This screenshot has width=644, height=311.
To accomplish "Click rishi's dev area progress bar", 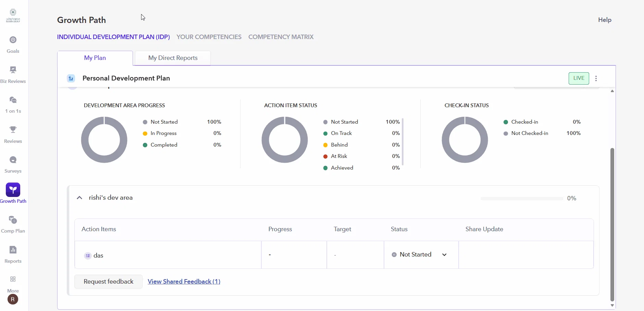I will click(x=522, y=198).
